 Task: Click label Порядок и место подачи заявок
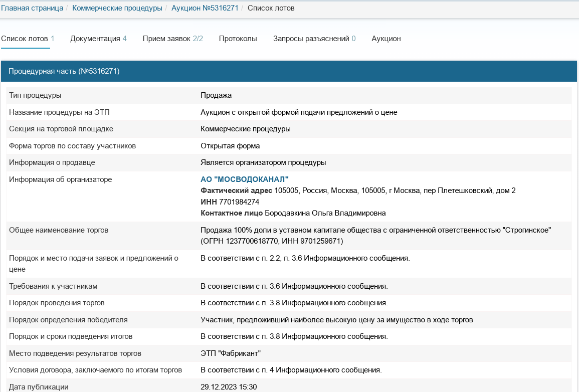(x=93, y=264)
